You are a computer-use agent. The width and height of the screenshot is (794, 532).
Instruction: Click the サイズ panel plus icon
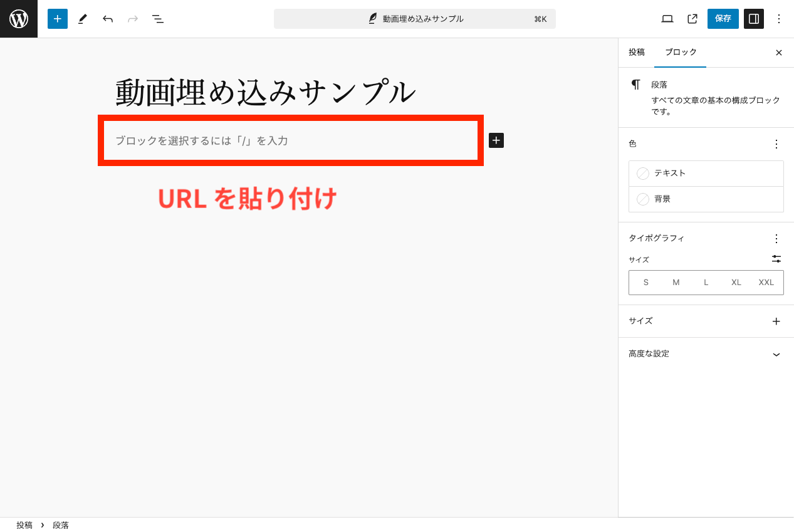point(776,321)
